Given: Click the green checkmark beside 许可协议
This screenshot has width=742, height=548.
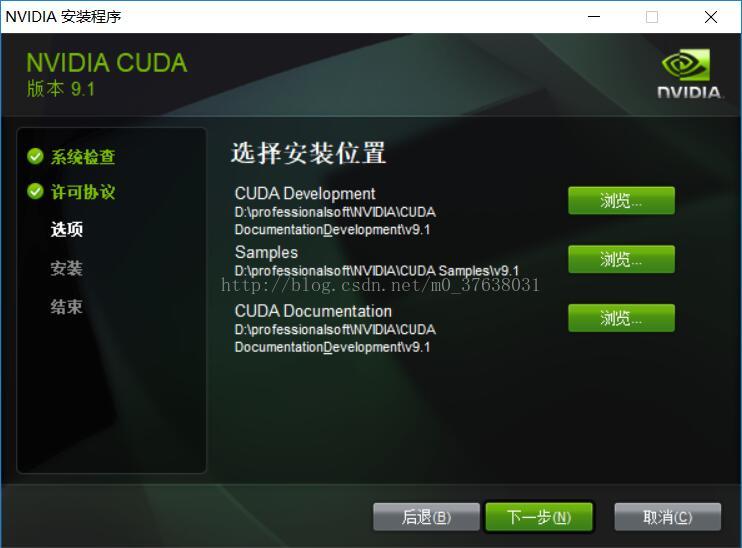Looking at the screenshot, I should (35, 191).
